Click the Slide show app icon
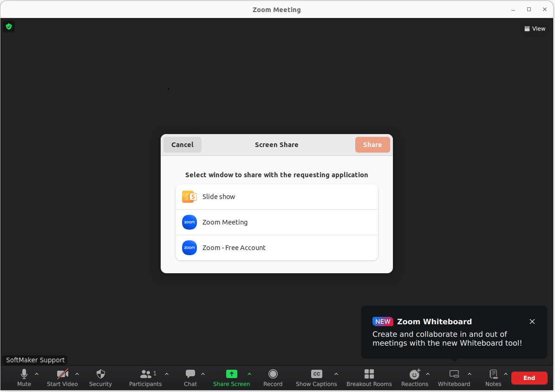 click(189, 197)
